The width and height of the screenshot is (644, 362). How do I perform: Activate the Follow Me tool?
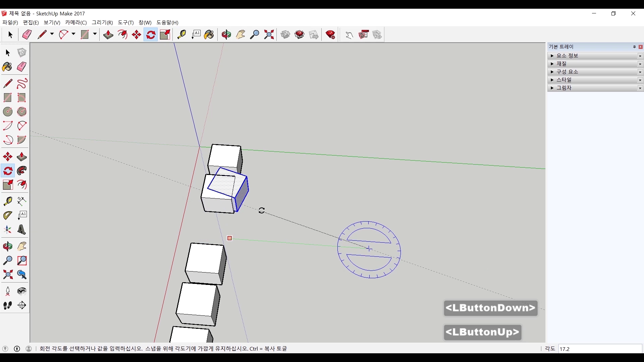[21, 171]
